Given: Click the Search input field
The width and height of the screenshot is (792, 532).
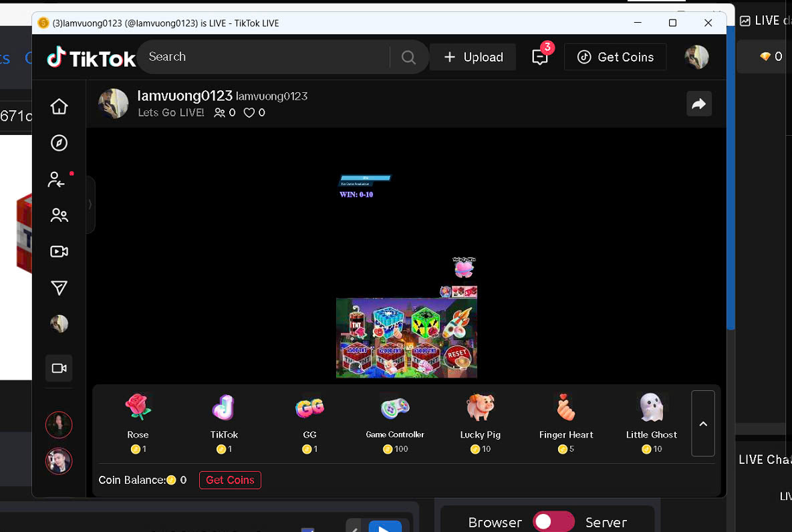Looking at the screenshot, I should 264,57.
